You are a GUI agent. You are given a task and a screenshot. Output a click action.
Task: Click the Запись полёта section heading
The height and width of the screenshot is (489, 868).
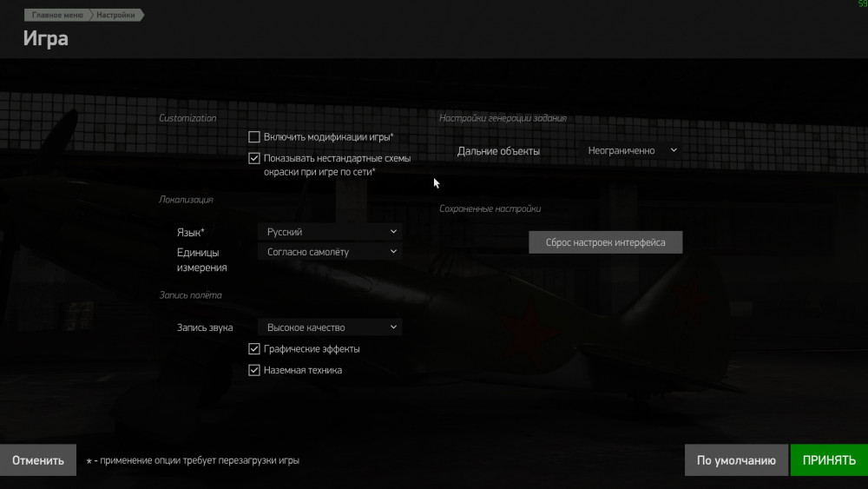point(190,295)
